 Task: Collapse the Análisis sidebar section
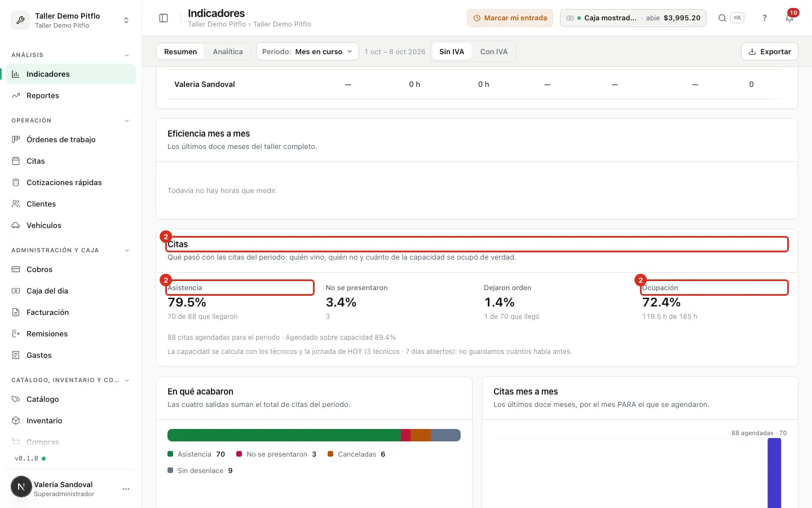click(127, 55)
